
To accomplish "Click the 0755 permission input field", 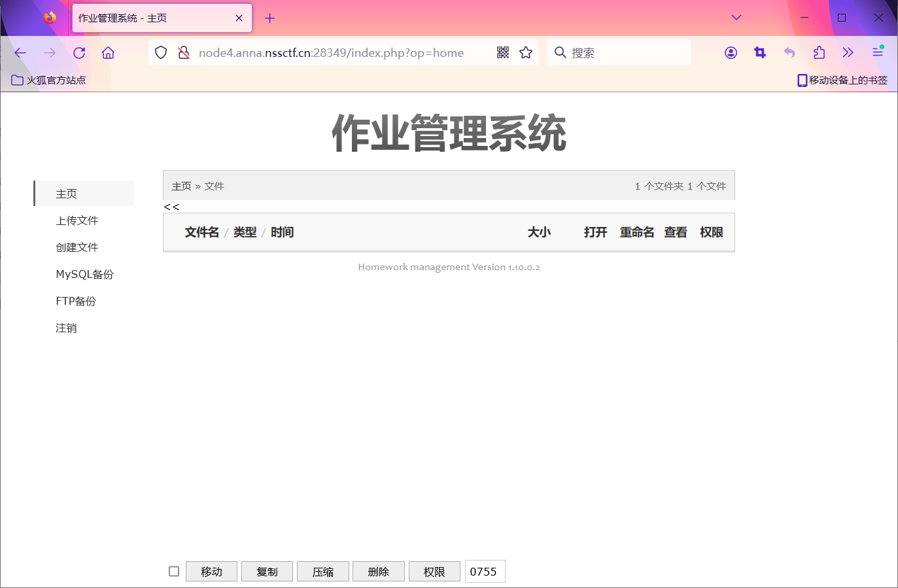I will click(x=485, y=572).
